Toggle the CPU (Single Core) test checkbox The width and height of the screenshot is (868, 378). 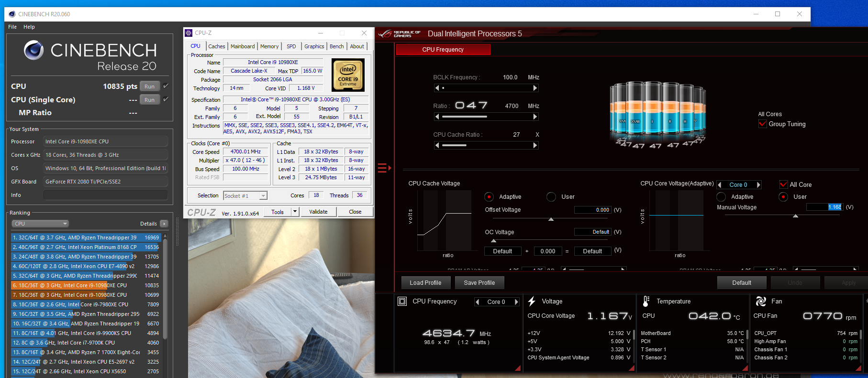(166, 99)
